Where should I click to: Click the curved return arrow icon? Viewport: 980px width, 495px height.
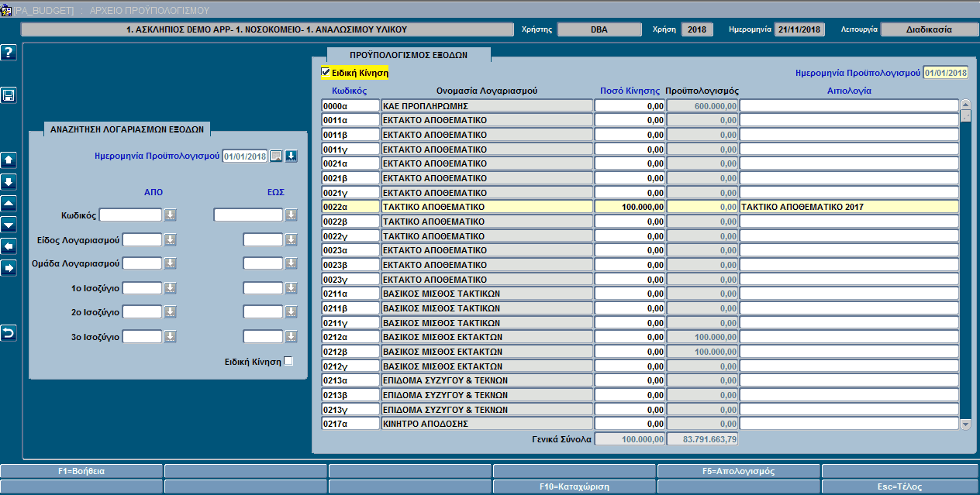(x=9, y=333)
